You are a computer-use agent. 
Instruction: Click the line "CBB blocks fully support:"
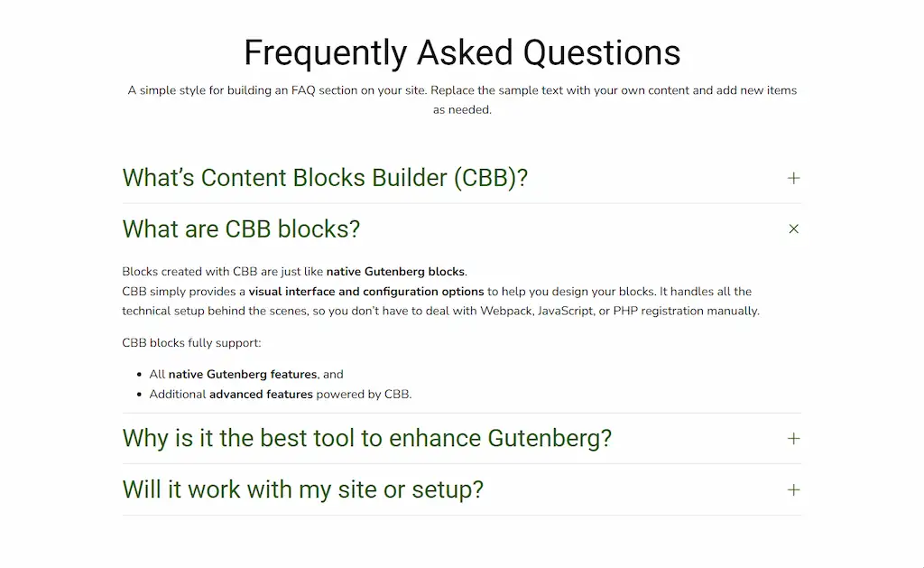tap(191, 343)
